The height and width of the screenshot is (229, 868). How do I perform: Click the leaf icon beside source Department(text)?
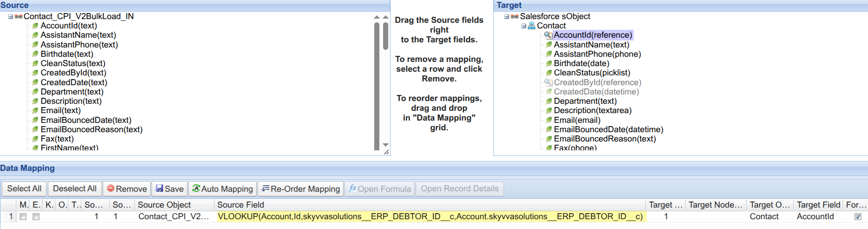(35, 92)
